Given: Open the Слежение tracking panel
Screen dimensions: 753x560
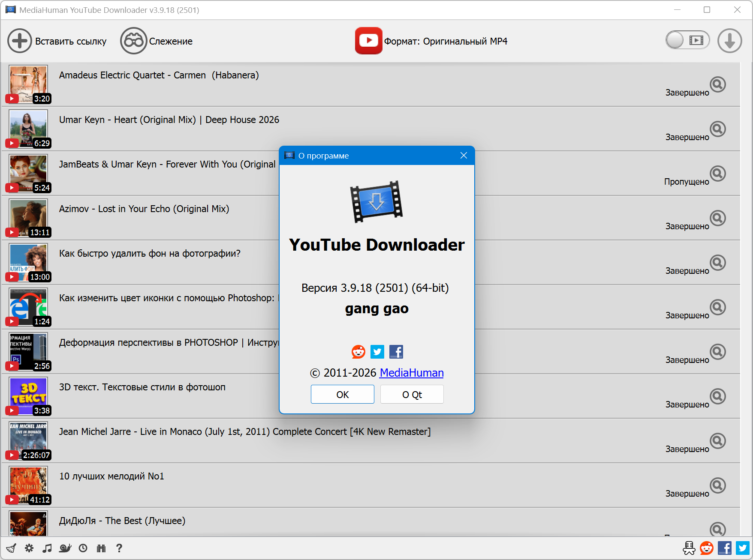Looking at the screenshot, I should click(x=157, y=41).
